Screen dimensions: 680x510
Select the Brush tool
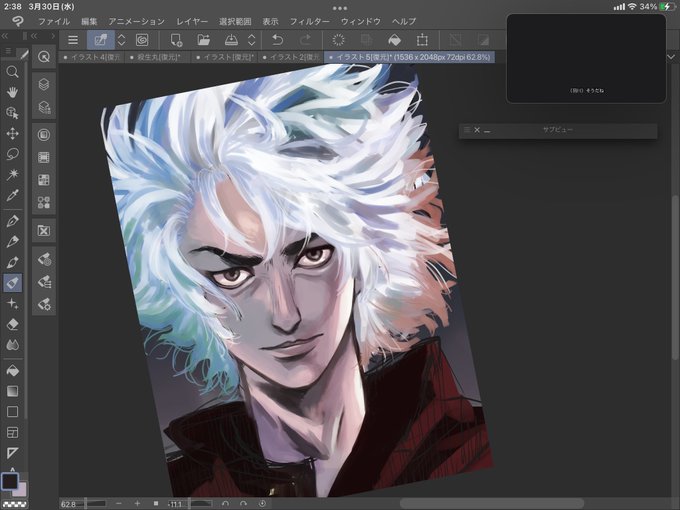12,262
